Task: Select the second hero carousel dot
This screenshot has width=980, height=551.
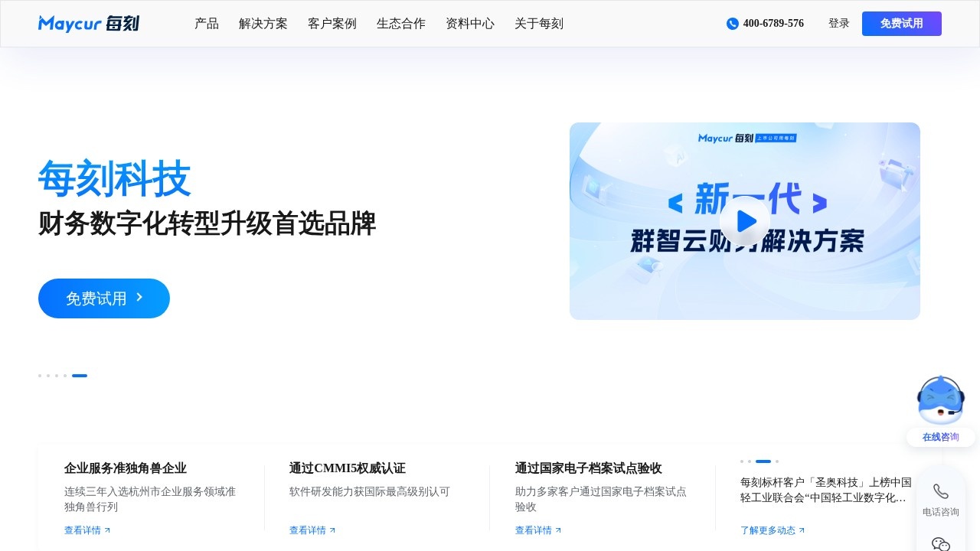Action: coord(48,376)
